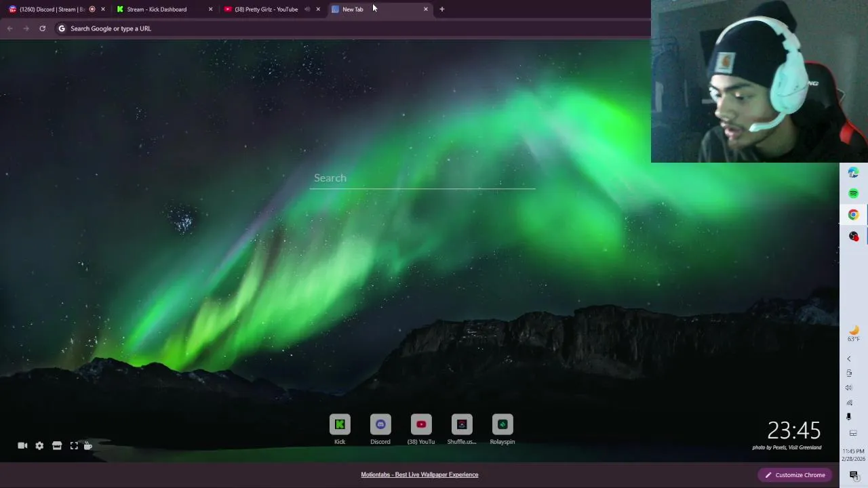Open taskbar clock showing 11:45 PM

click(x=854, y=455)
